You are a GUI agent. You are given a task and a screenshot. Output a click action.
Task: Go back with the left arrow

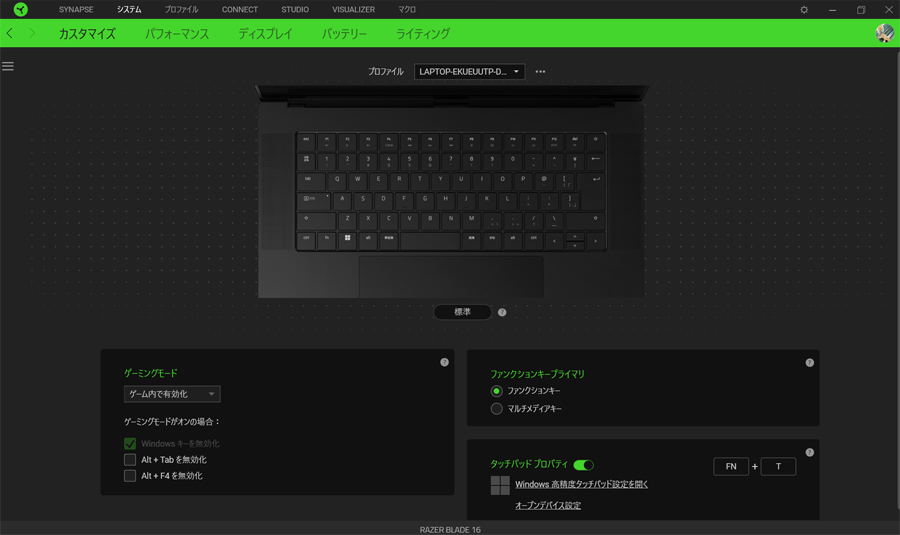click(10, 33)
